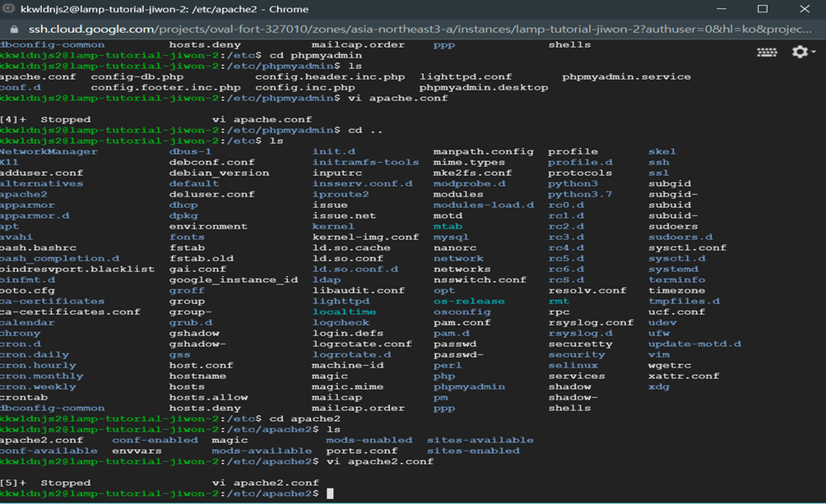Viewport: 826px width, 504px height.
Task: Select the 'modules-load.d' directory entry
Action: click(484, 205)
